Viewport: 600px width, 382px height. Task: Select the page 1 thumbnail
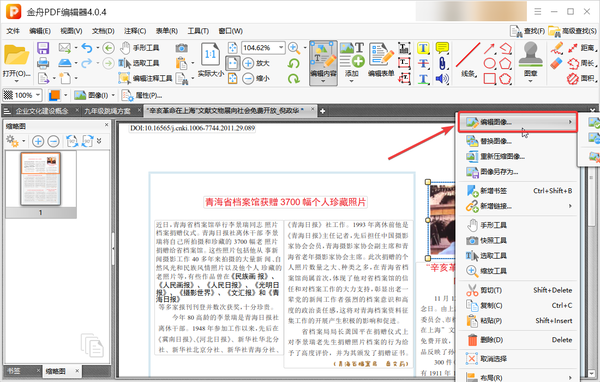[41, 179]
